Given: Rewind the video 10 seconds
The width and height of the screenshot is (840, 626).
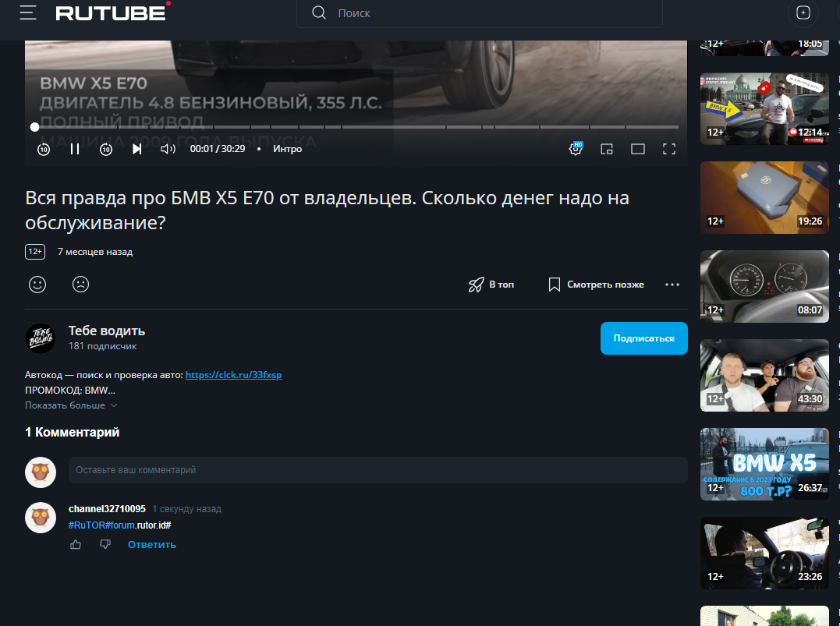Looking at the screenshot, I should [44, 149].
